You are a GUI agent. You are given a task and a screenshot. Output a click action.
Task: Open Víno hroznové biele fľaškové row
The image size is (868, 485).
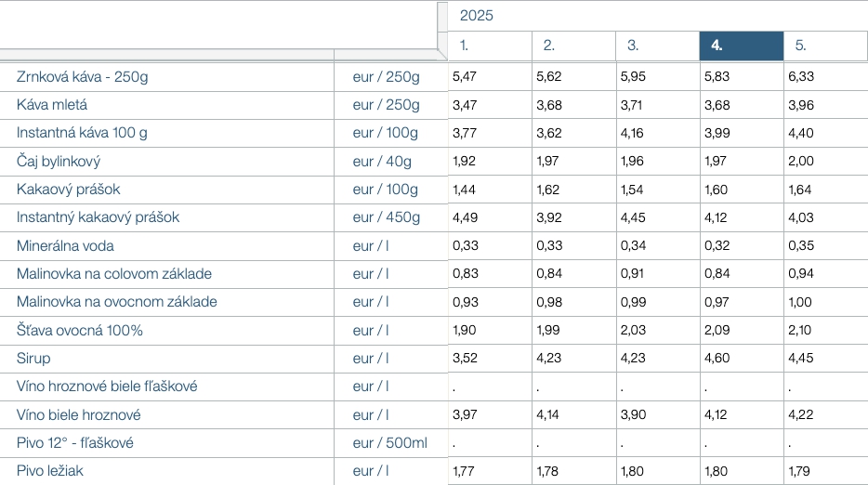107,387
